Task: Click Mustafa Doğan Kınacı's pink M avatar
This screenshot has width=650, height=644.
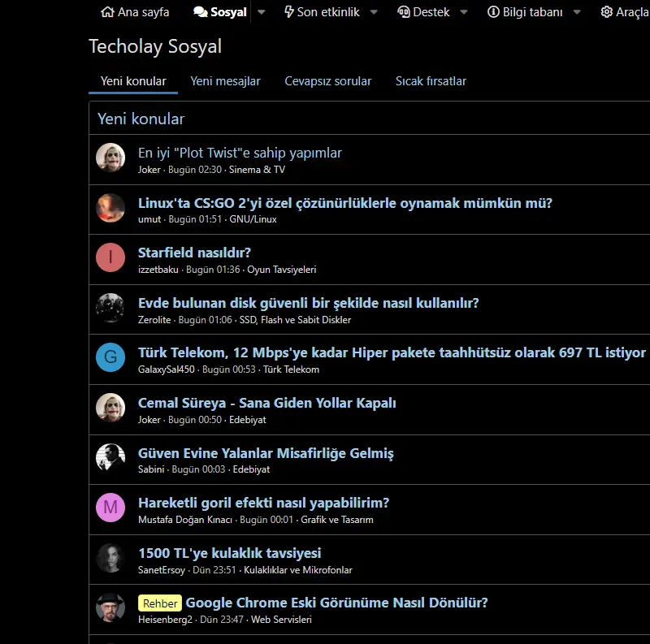Action: tap(110, 508)
